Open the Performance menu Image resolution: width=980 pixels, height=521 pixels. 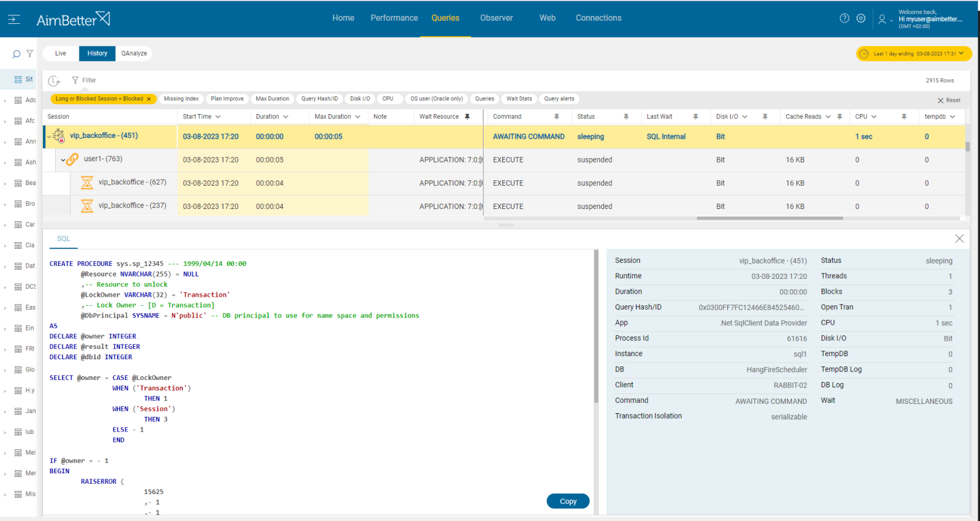(394, 18)
